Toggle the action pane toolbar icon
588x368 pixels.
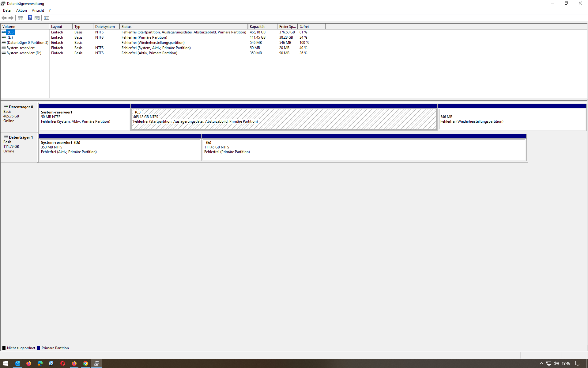click(37, 18)
